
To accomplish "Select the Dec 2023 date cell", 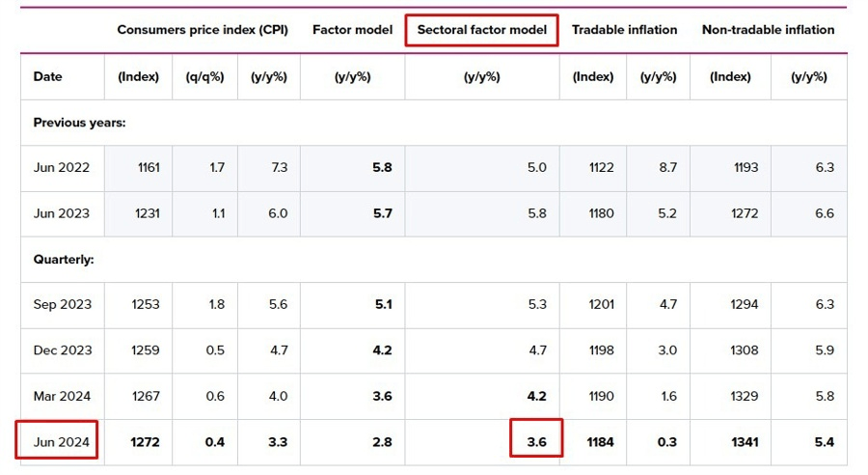I will coord(62,350).
